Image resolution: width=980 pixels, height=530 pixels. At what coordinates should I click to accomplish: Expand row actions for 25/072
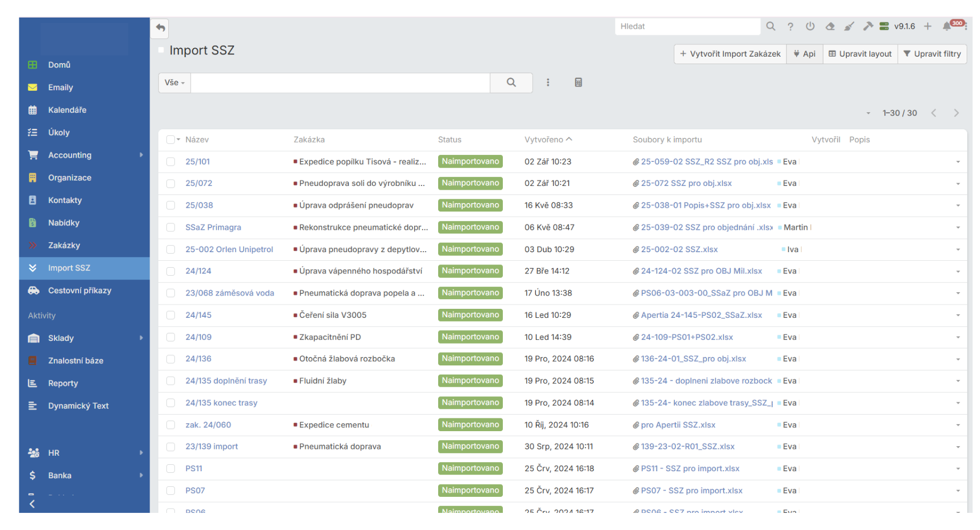[x=958, y=184]
